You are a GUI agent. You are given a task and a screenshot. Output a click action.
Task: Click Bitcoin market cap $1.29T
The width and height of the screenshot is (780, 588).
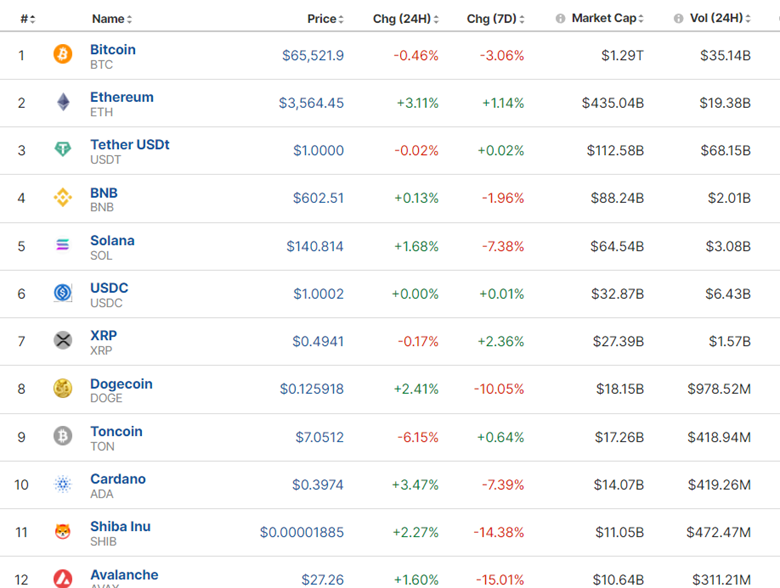click(x=622, y=55)
